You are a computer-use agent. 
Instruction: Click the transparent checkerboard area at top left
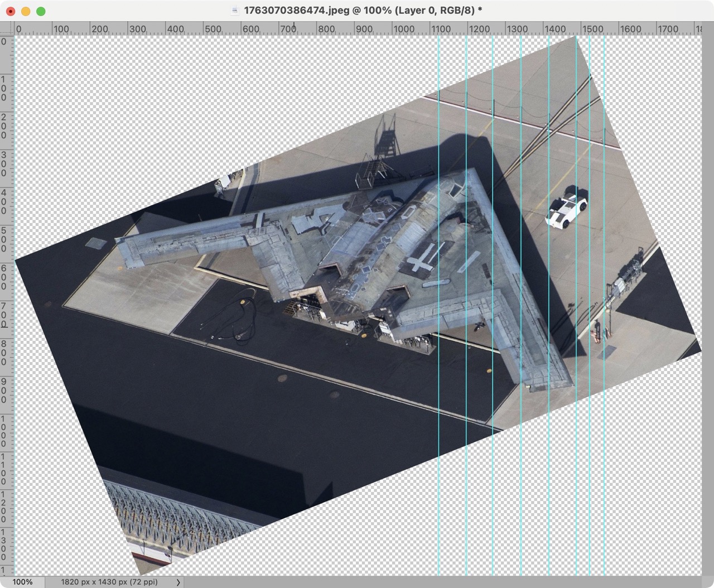coord(112,112)
